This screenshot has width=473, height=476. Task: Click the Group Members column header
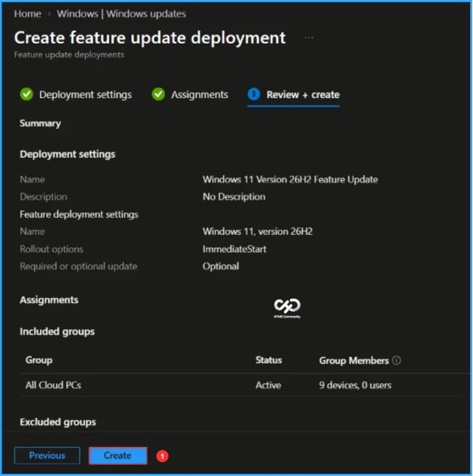tap(354, 360)
